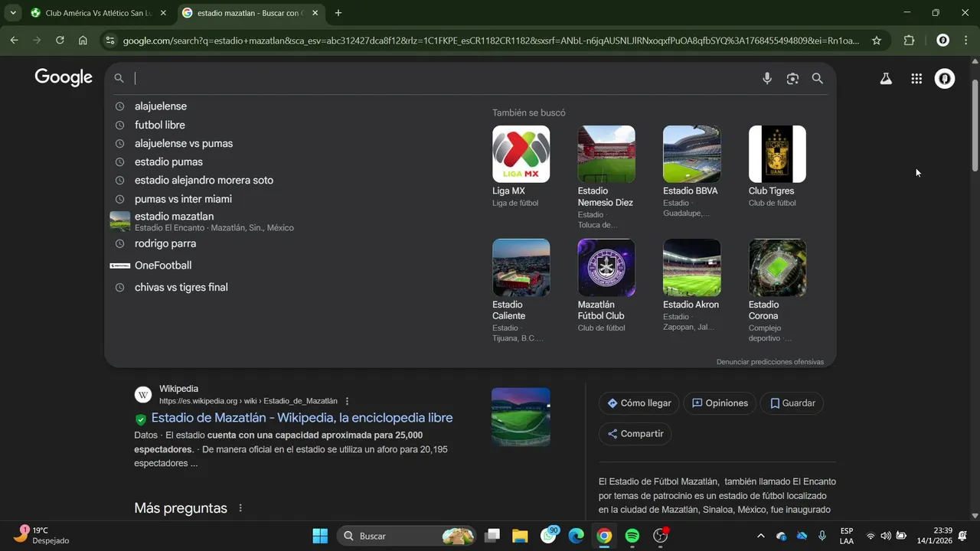Click the Wikipedia result stadium thumbnail
Screen dimensions: 980x551
pos(521,417)
